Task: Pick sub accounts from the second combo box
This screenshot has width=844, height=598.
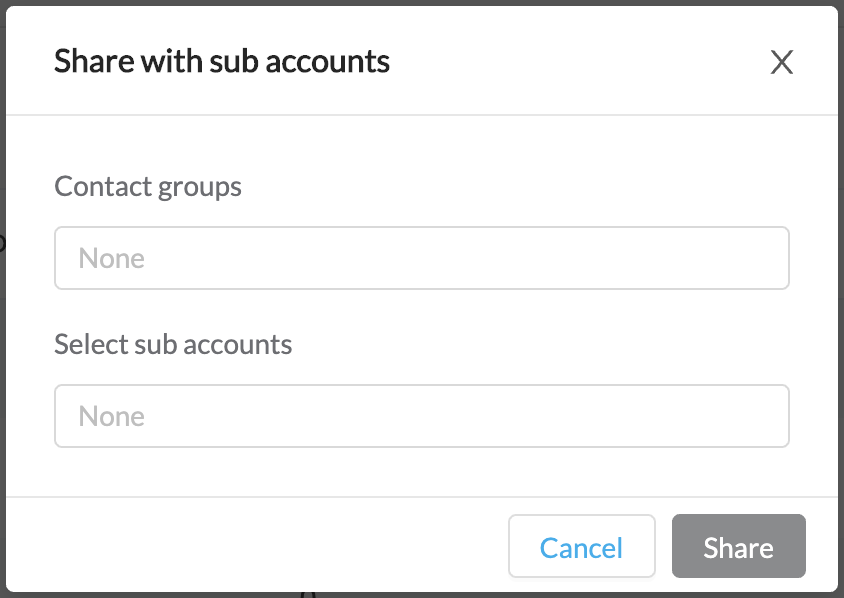Action: 421,416
